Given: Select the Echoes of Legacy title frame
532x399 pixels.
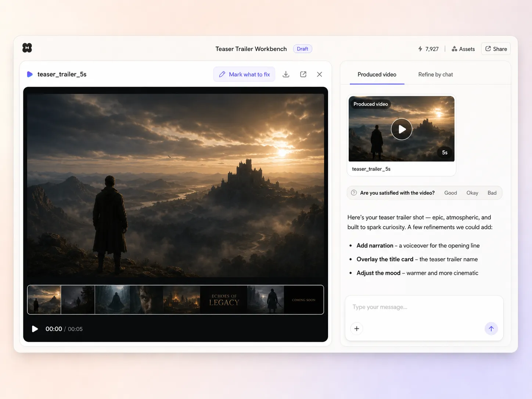Looking at the screenshot, I should tap(224, 300).
